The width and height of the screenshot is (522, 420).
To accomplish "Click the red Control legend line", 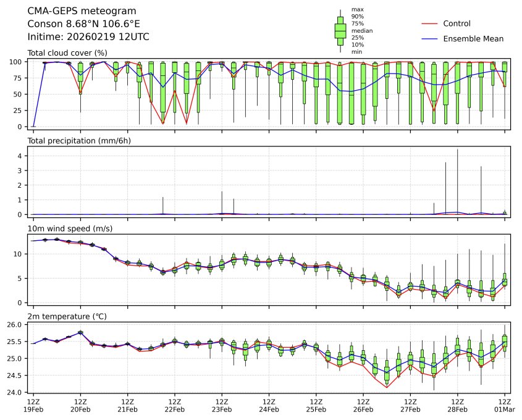I will [x=429, y=23].
